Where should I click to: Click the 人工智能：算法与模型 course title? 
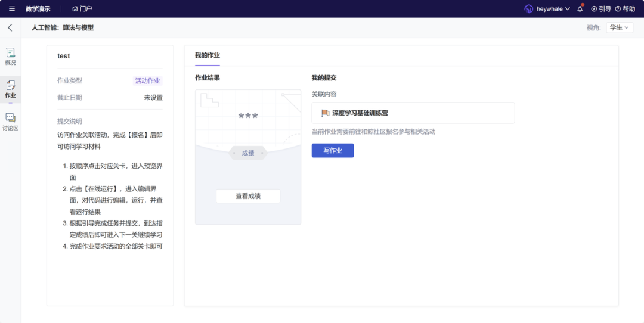coord(63,28)
